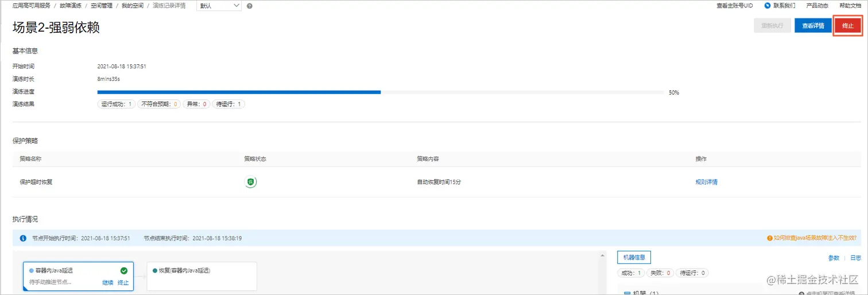Click the 异常: 0 result tag
Image resolution: width=868 pixels, height=295 pixels.
[196, 104]
